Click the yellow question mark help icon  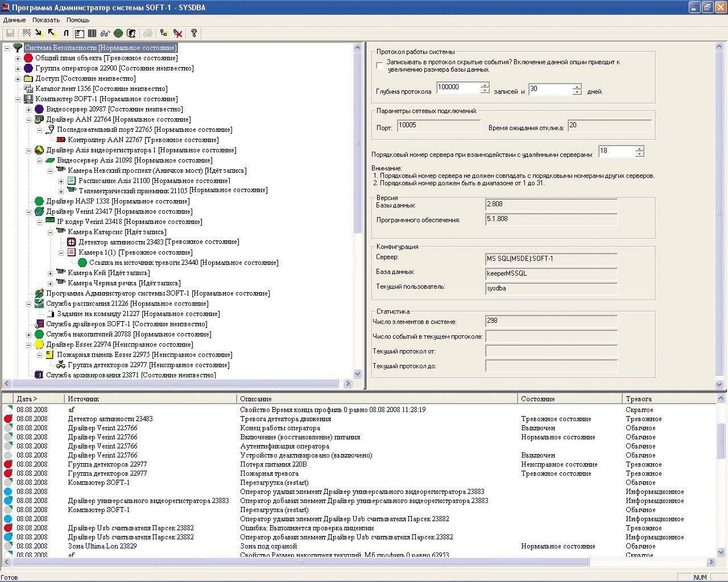pos(194,34)
